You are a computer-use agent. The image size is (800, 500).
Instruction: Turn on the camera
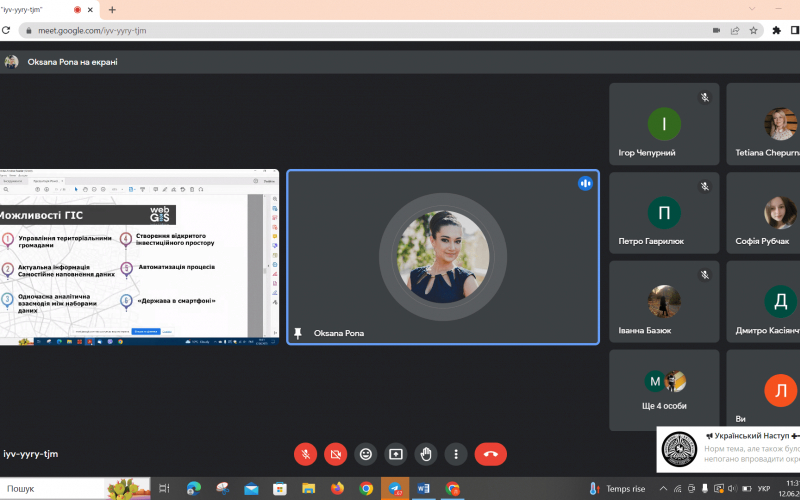(335, 453)
